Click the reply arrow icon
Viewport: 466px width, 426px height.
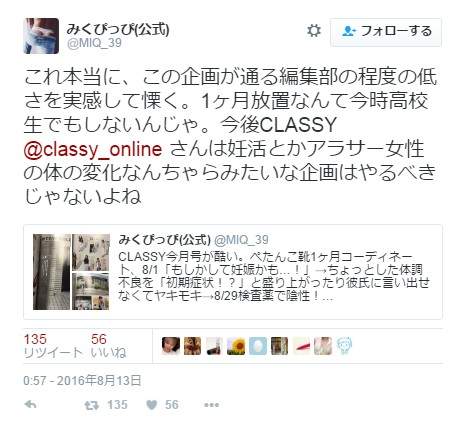point(31,405)
